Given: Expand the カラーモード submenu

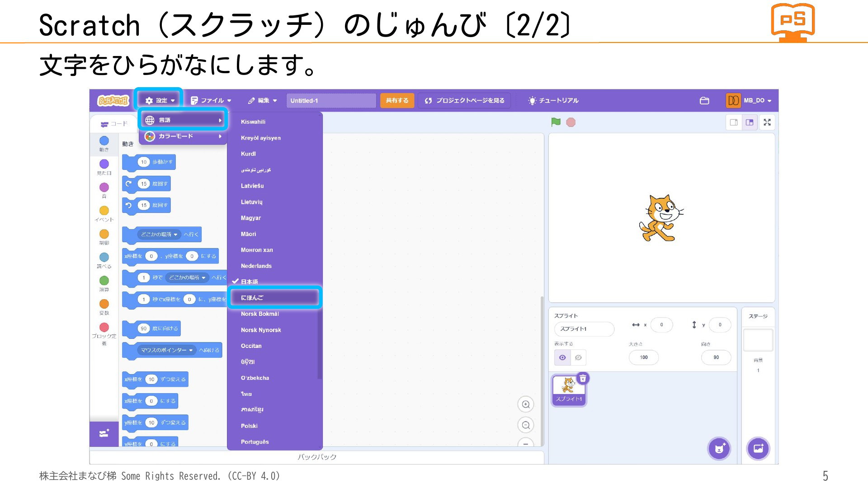Looking at the screenshot, I should point(183,136).
